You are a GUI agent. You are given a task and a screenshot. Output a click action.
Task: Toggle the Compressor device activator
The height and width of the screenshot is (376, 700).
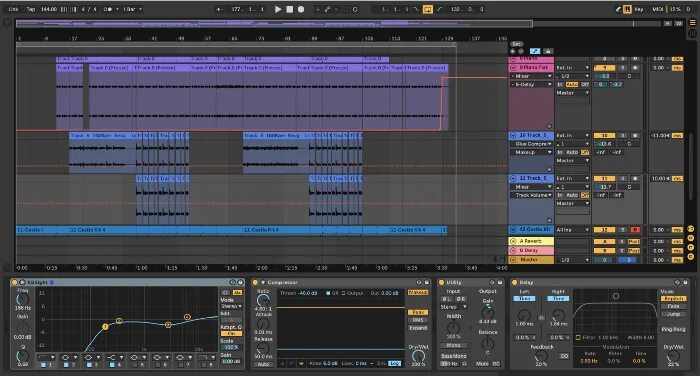tap(255, 282)
